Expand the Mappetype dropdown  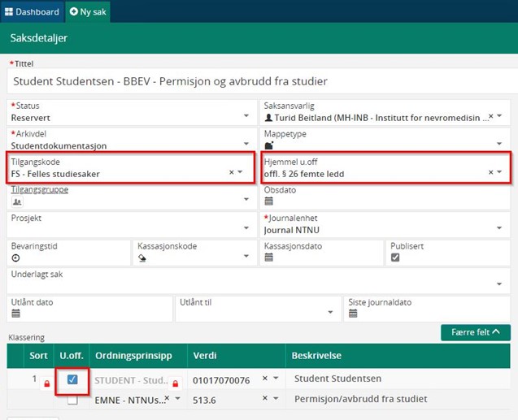[499, 144]
